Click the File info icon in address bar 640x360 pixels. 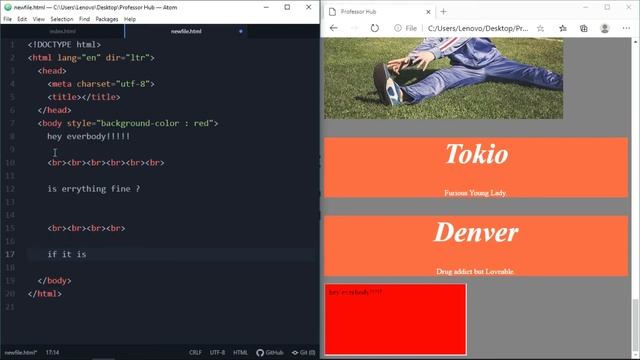(x=398, y=28)
